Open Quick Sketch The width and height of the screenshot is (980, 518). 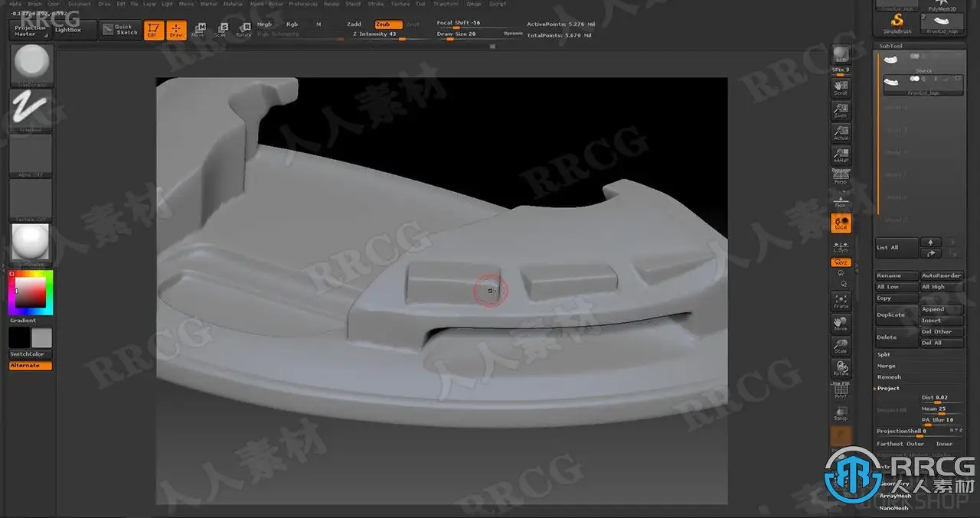click(119, 30)
